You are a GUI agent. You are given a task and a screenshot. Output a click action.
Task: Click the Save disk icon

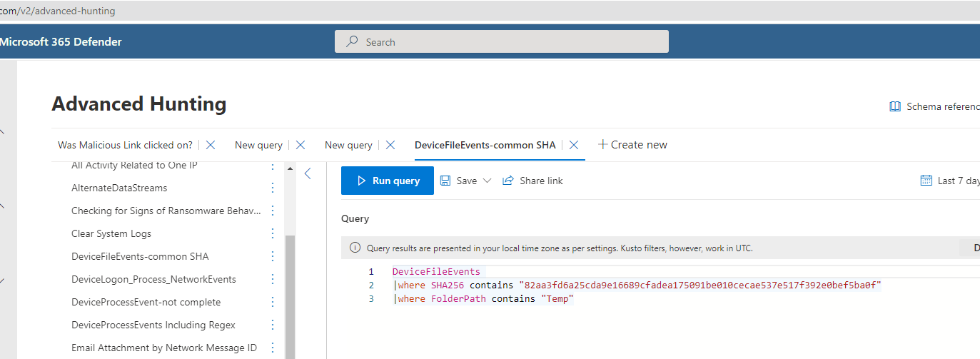445,181
